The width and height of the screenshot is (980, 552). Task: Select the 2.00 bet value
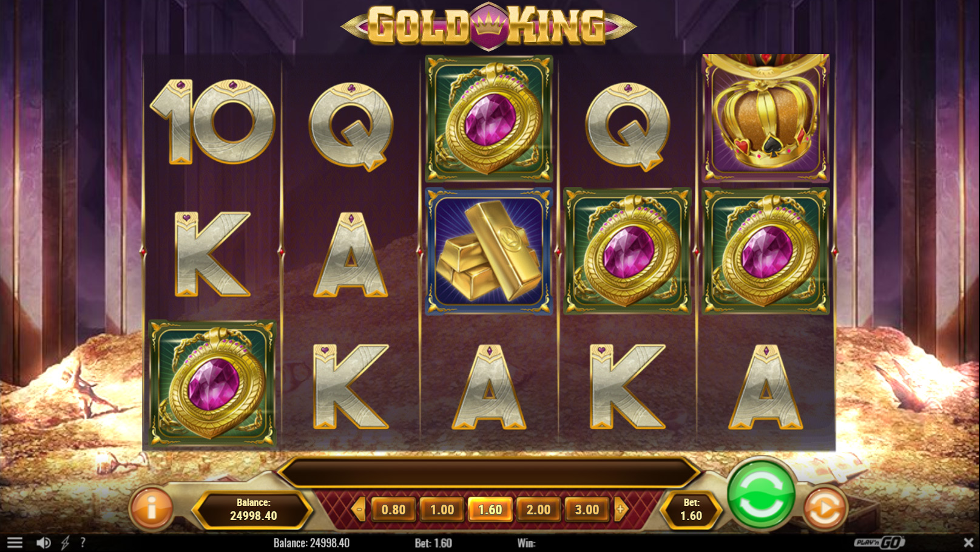[x=539, y=509]
